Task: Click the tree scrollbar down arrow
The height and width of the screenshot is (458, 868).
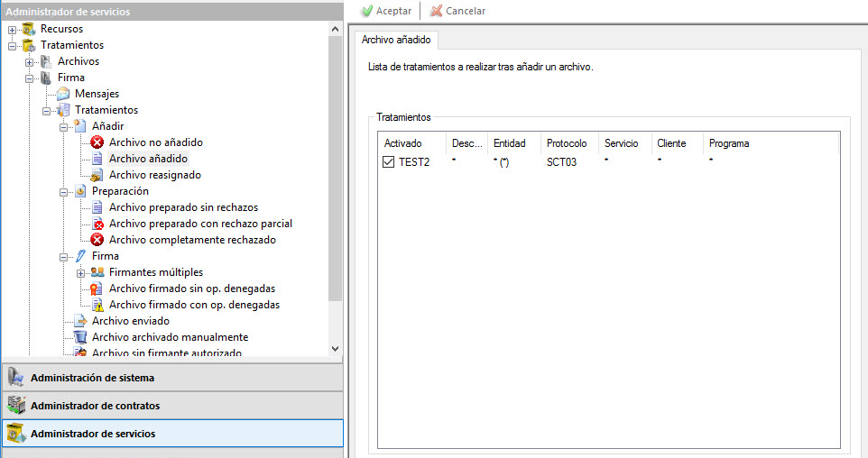Action: [336, 349]
